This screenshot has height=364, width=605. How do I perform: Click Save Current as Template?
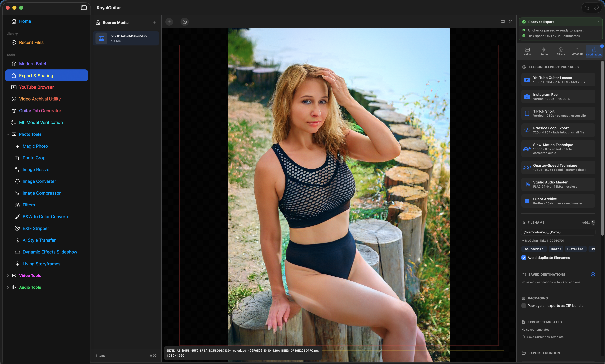542,337
